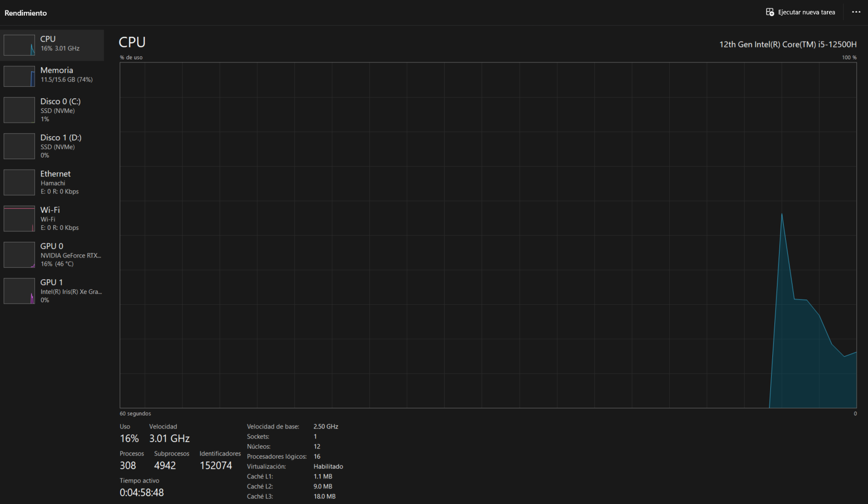Viewport: 868px width, 504px height.
Task: Open the Memoria performance view
Action: click(x=52, y=76)
